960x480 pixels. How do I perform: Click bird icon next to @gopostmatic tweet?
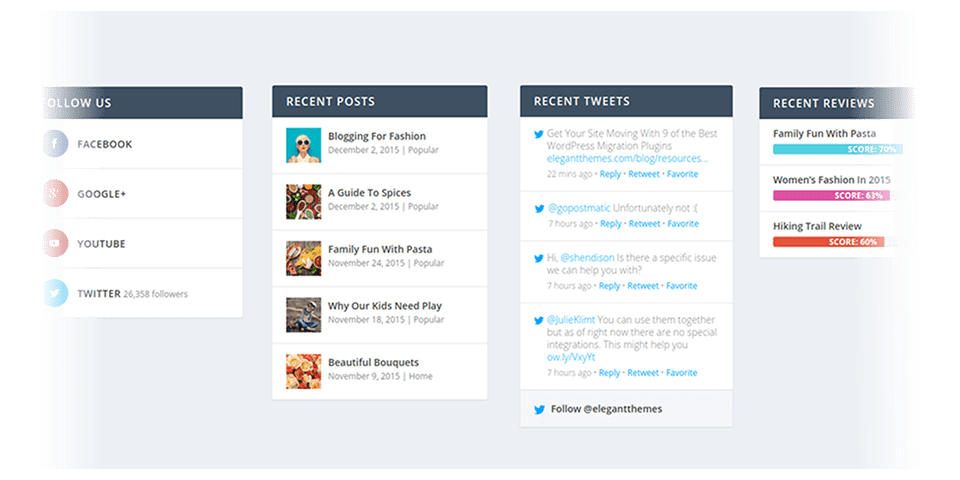coord(539,208)
